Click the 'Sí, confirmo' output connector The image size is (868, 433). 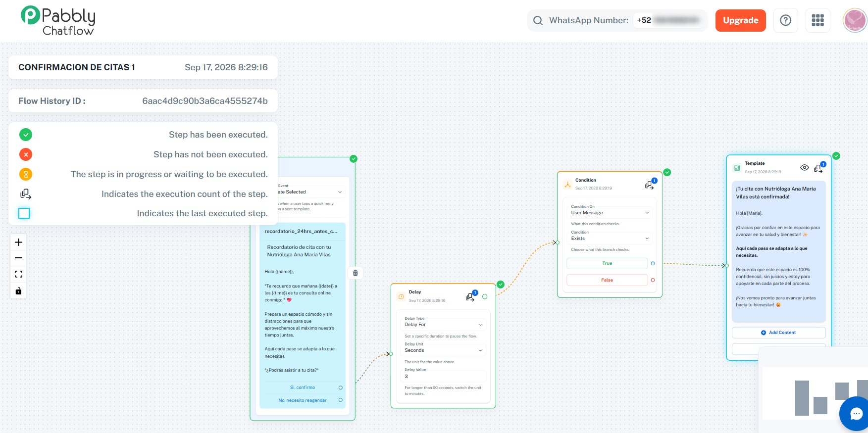340,387
